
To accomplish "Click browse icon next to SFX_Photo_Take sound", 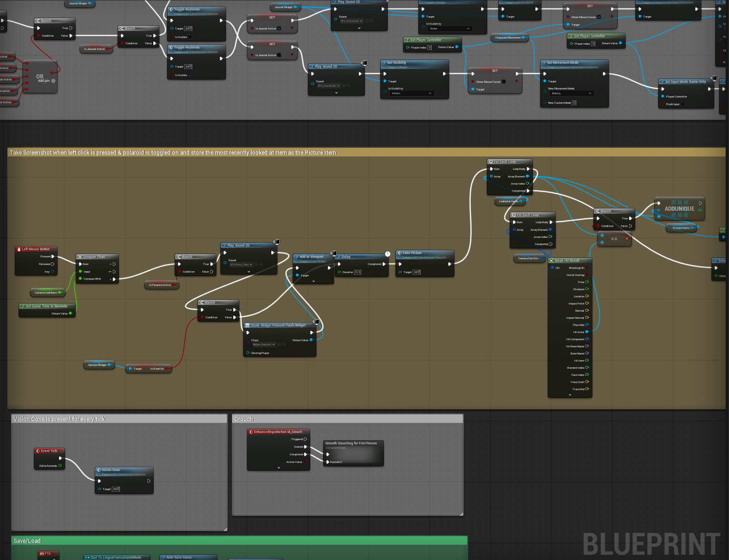I will (261, 265).
